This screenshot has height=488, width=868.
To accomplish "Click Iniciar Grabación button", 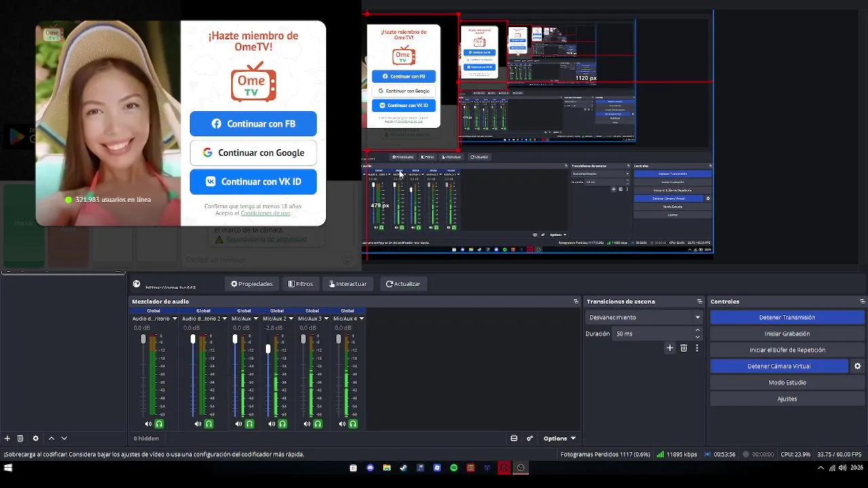I will (787, 333).
